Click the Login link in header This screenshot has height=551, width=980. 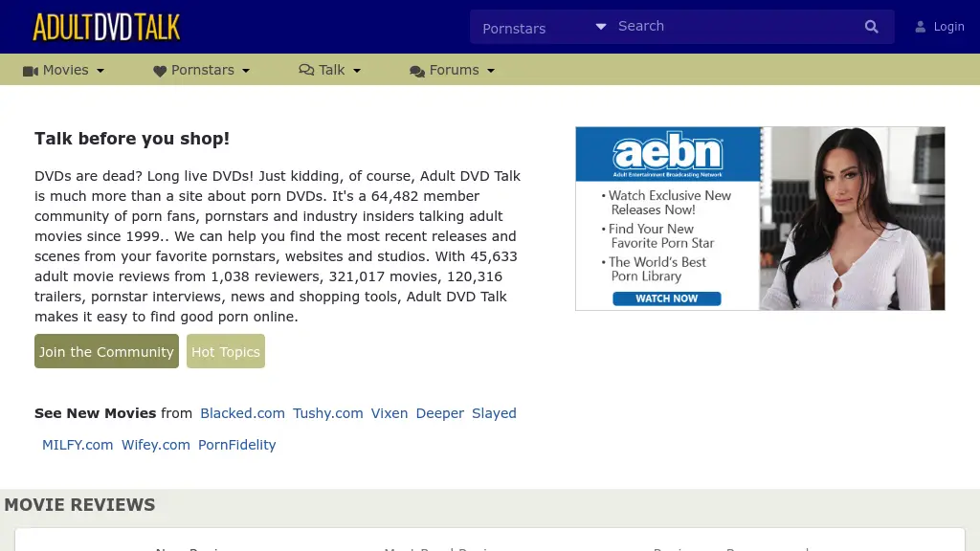(x=948, y=27)
